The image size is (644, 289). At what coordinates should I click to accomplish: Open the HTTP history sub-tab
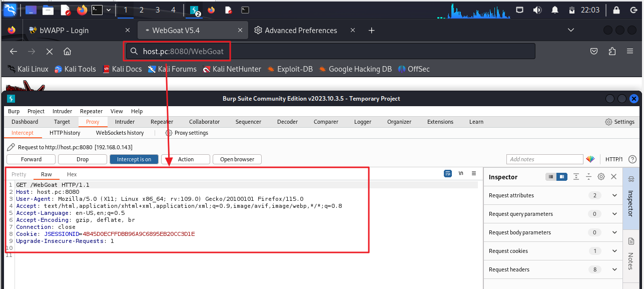point(65,133)
